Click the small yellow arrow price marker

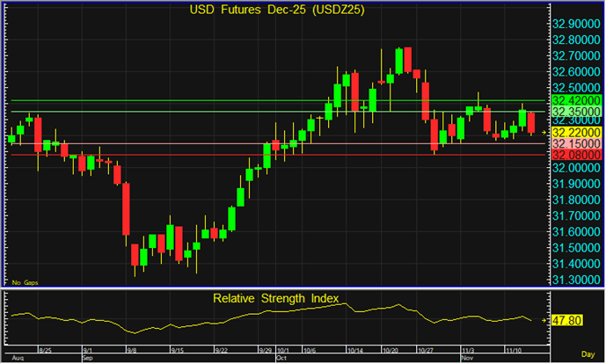point(544,132)
